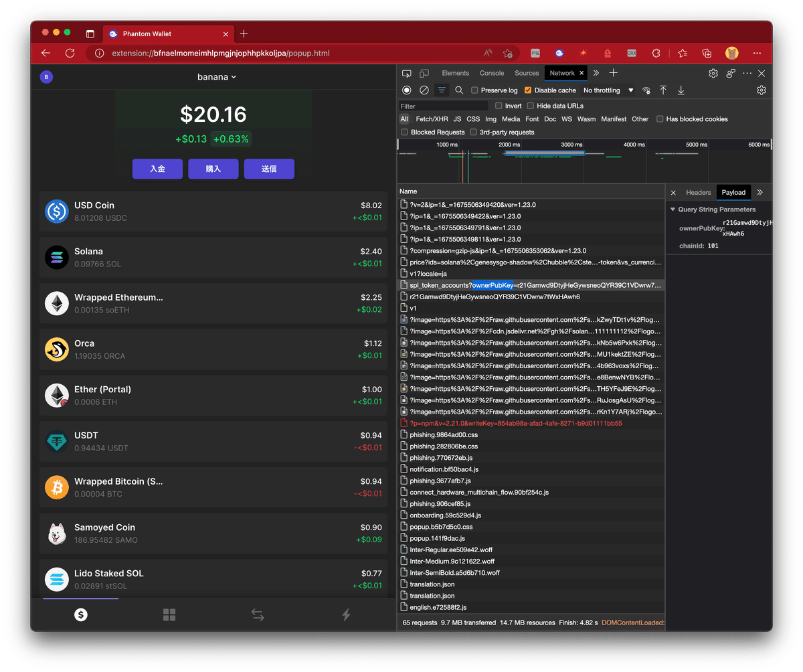Click the 送信 send button
This screenshot has width=803, height=672.
(x=269, y=169)
